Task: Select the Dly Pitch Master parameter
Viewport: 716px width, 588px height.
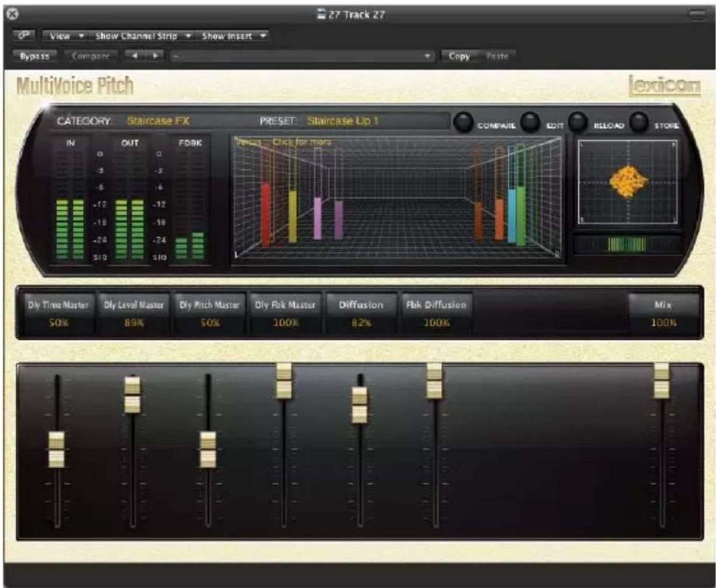Action: [x=208, y=312]
